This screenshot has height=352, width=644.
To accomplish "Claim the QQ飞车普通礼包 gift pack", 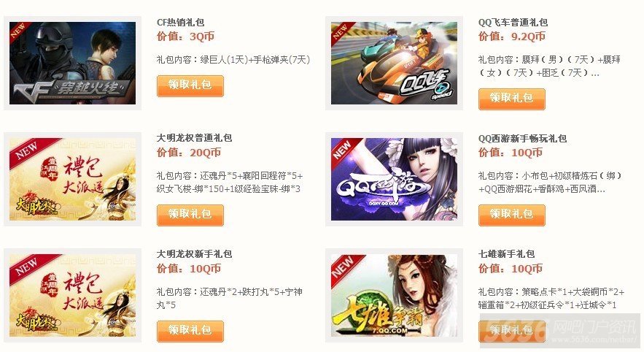I will pyautogui.click(x=512, y=99).
